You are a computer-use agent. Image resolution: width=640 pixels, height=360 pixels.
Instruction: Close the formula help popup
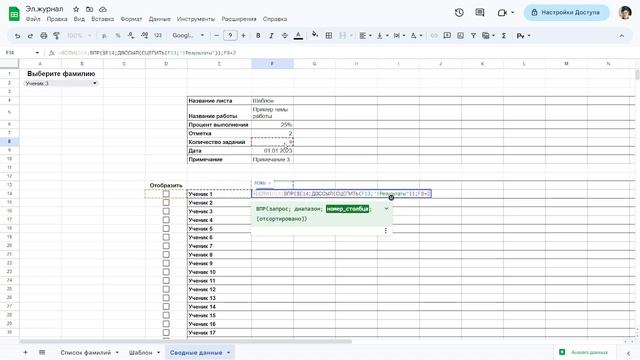click(x=391, y=198)
